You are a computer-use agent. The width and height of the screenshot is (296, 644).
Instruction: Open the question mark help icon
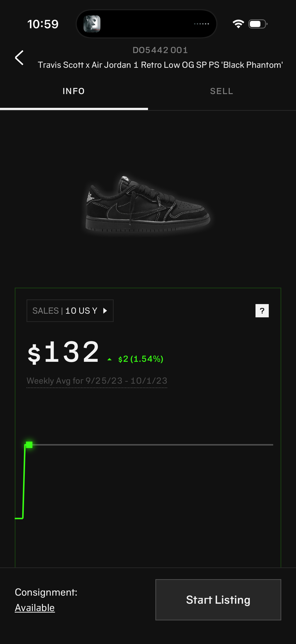[262, 310]
